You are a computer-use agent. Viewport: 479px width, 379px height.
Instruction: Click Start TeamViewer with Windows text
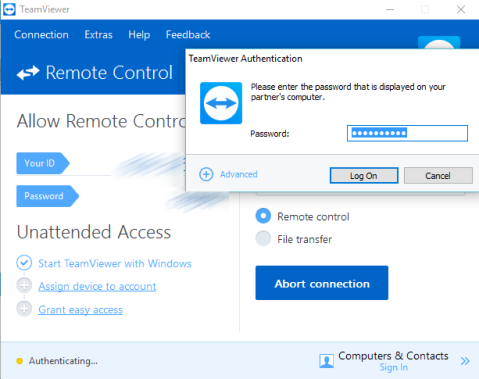click(x=115, y=263)
